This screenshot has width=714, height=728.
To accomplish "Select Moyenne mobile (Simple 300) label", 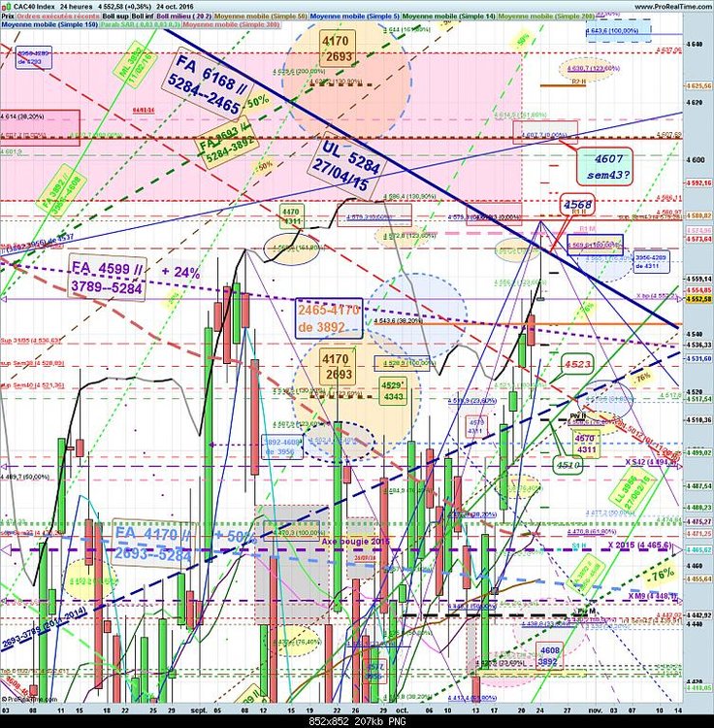I will (x=231, y=24).
